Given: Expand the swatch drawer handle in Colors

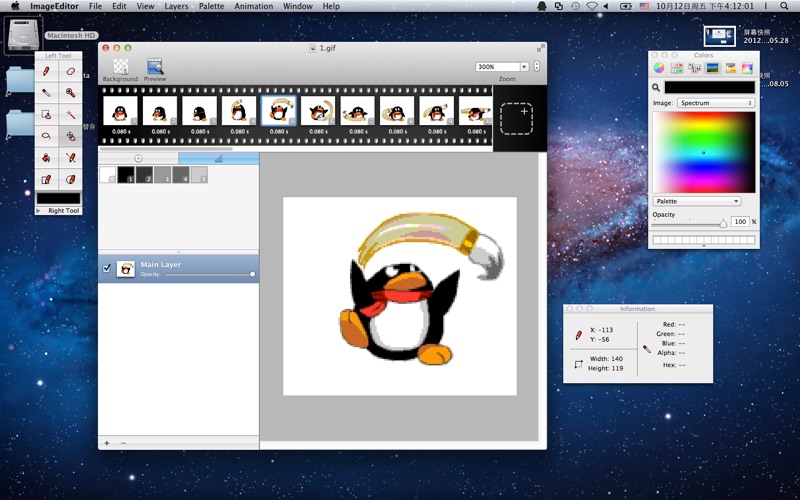Looking at the screenshot, I should 704,246.
